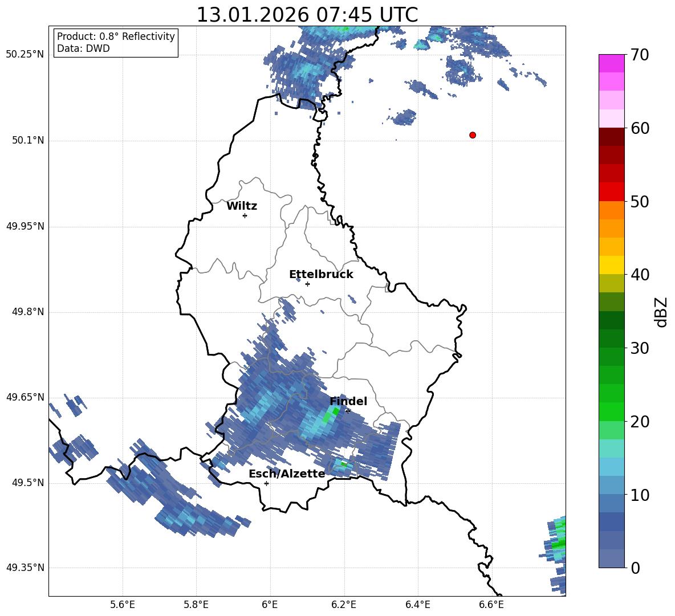The width and height of the screenshot is (675, 616).
Task: Click the 5.8°E longitude label
Action: pos(196,605)
